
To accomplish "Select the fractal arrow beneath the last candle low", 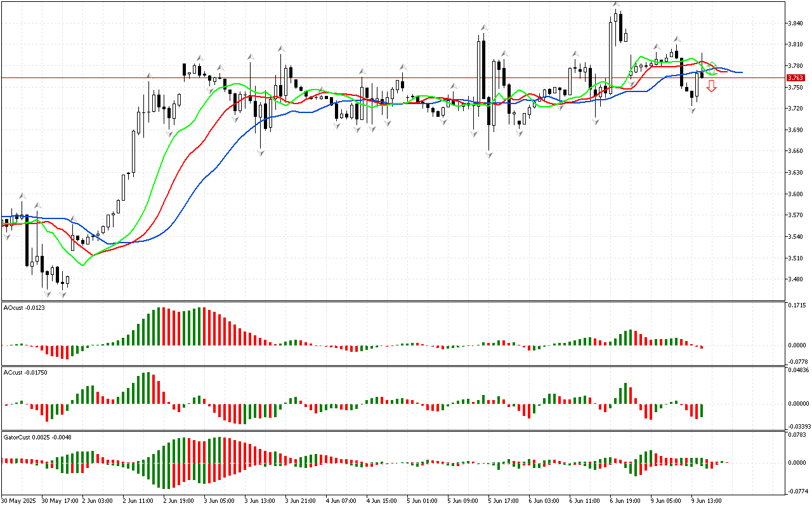I will [692, 110].
